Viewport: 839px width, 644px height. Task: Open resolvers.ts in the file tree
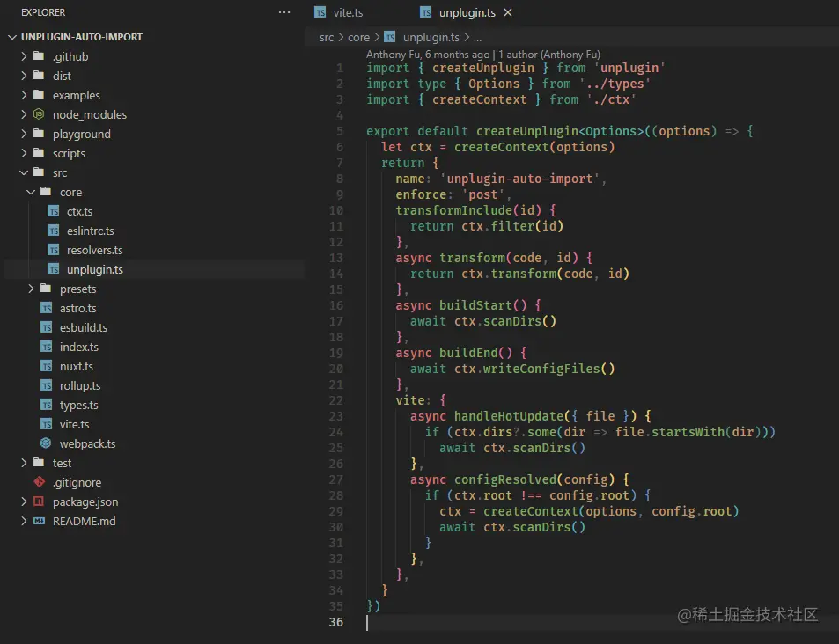95,250
